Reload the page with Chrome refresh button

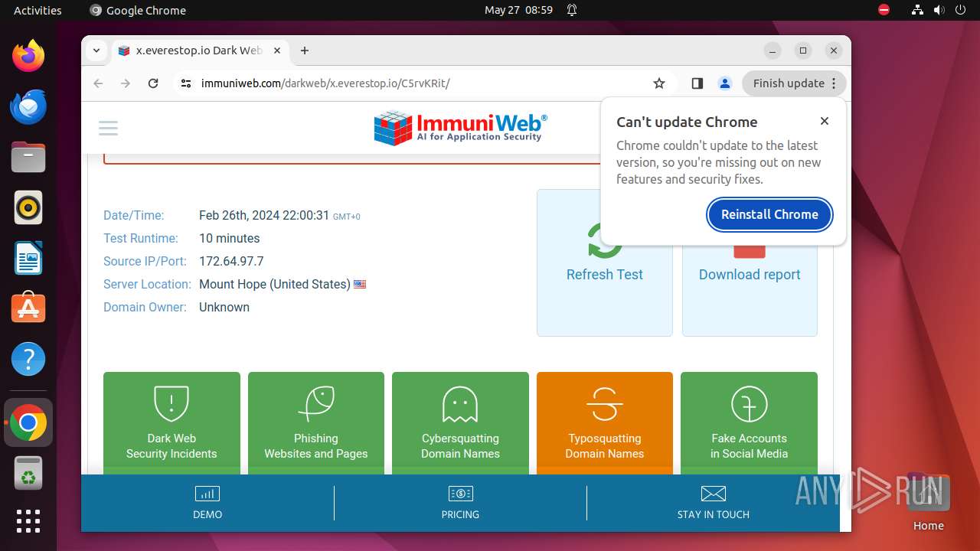(x=153, y=83)
